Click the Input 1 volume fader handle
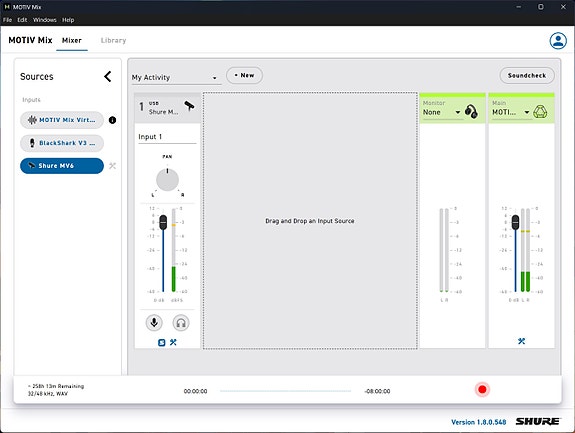 [163, 222]
